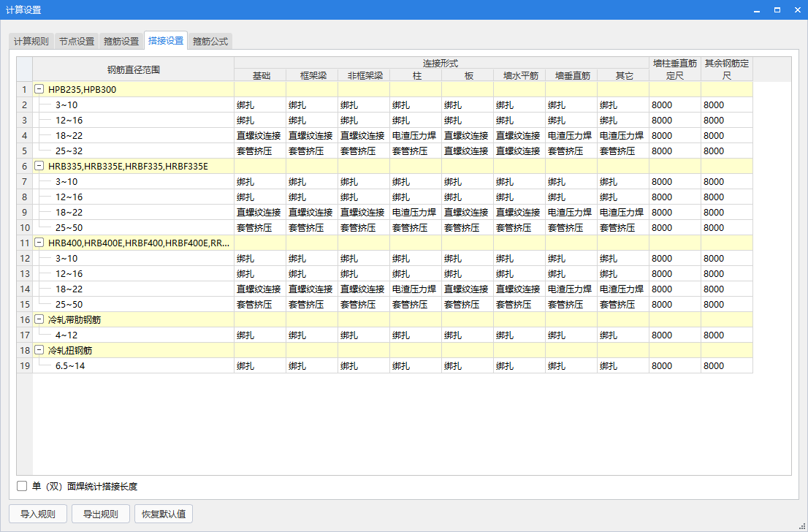The width and height of the screenshot is (808, 532).
Task: Open the 箍筋设置 tab
Action: 121,41
